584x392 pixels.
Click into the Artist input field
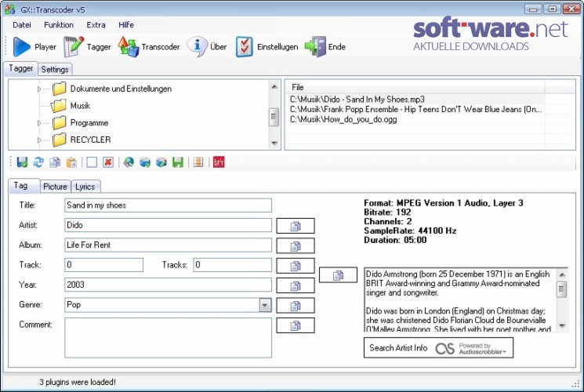click(x=168, y=225)
